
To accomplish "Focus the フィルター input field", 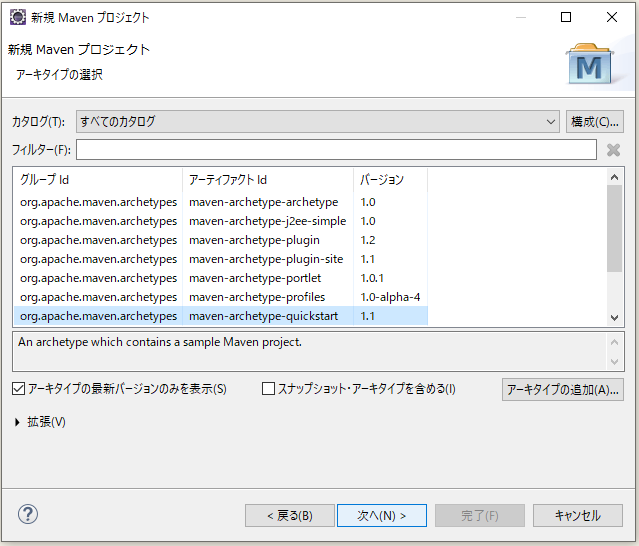I will [x=336, y=150].
